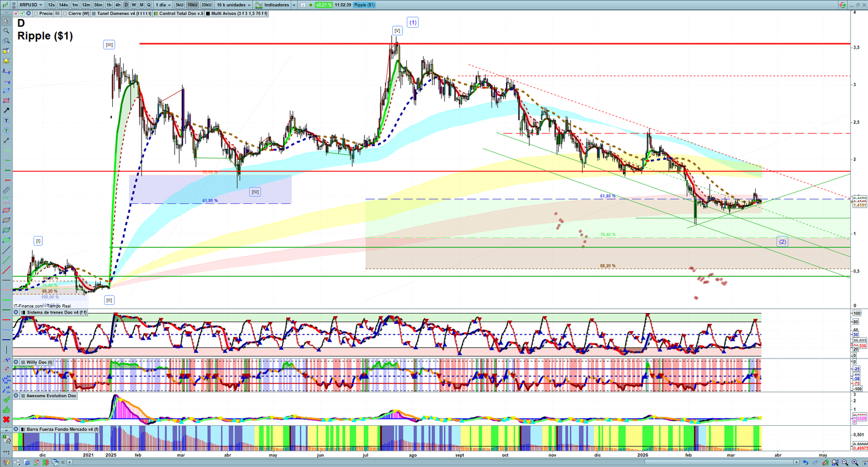Image resolution: width=868 pixels, height=467 pixels.
Task: Click the red X delete-objects icon
Action: (6, 419)
